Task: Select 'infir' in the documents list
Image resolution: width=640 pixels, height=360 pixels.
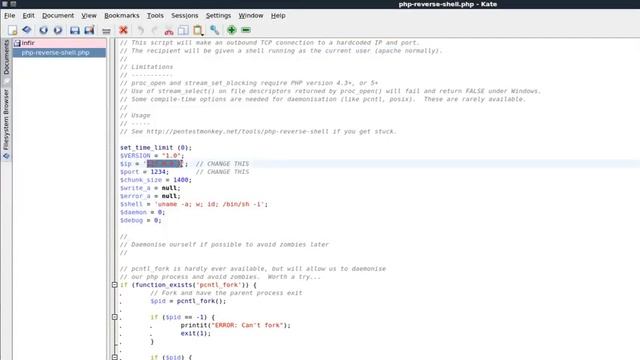Action: pos(60,43)
